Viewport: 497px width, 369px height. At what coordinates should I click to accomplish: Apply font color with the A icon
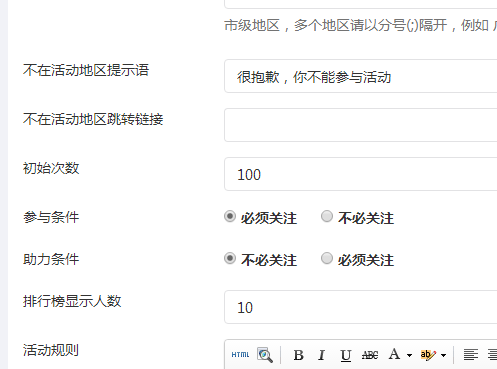(x=394, y=354)
